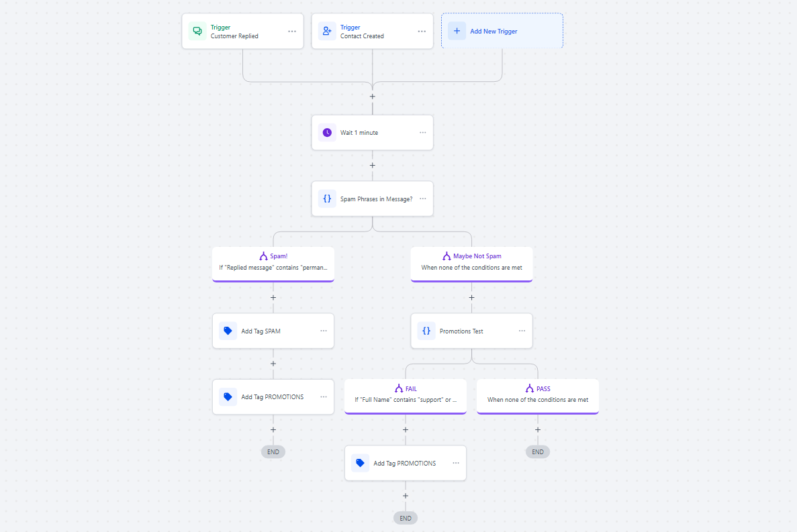
Task: Click the Customer Replied trigger chat icon
Action: (x=197, y=31)
